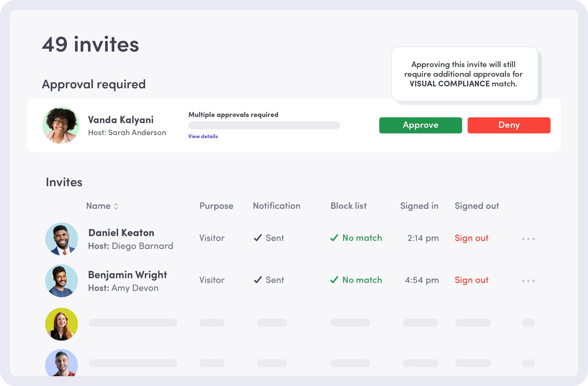Click Benjamin Wright's Sent checkmark icon
This screenshot has width=588, height=386.
point(258,280)
